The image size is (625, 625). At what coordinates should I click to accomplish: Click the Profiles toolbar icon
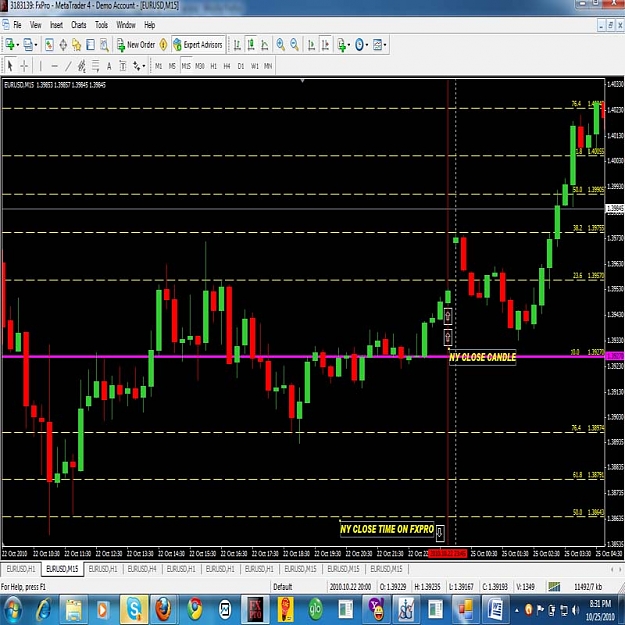[28, 45]
